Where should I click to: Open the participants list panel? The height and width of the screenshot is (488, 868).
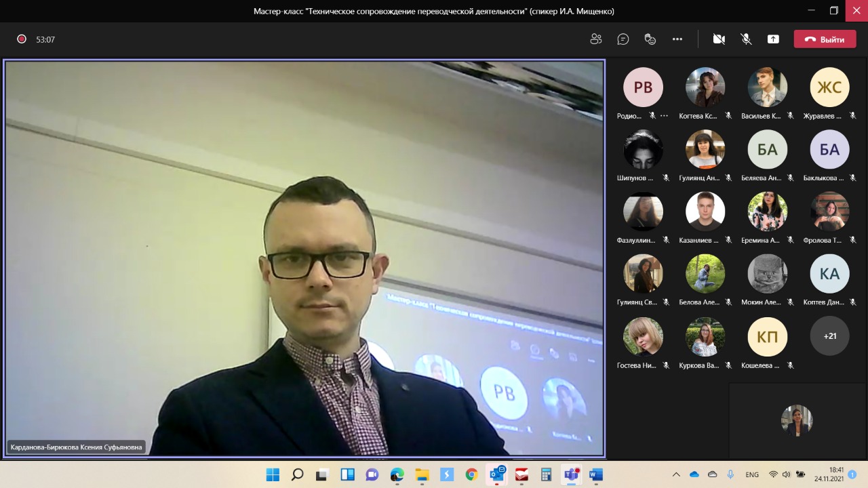[x=596, y=39]
